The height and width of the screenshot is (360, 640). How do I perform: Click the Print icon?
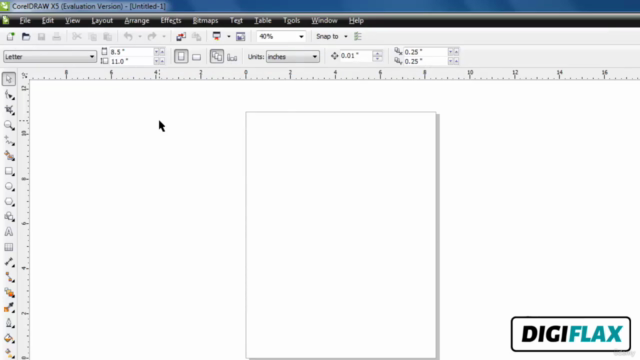tap(56, 37)
